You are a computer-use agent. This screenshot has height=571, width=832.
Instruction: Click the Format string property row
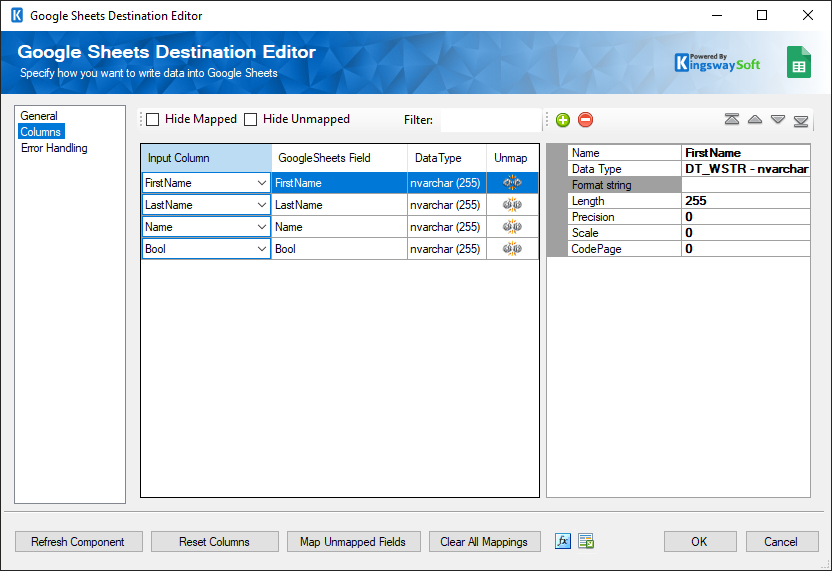tap(689, 185)
